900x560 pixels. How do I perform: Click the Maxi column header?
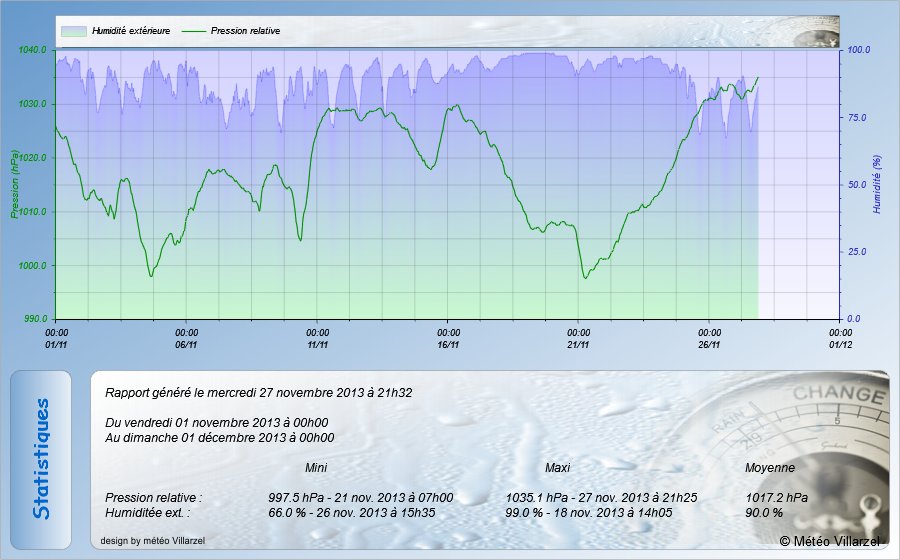pos(557,467)
